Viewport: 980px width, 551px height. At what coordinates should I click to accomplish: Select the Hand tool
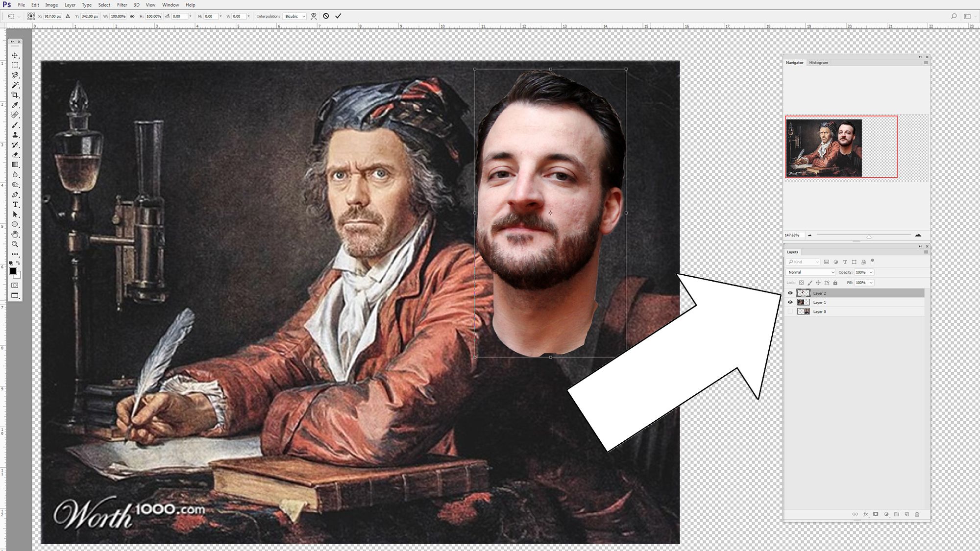(15, 234)
